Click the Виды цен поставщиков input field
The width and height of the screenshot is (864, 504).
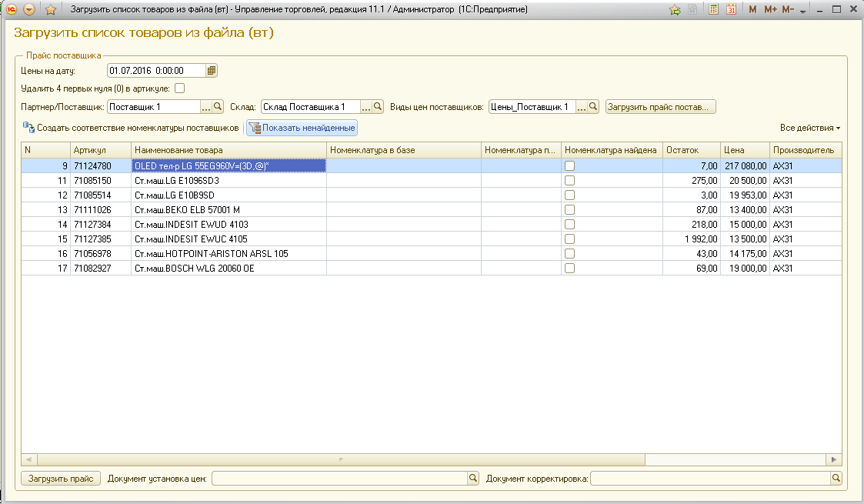[x=532, y=107]
